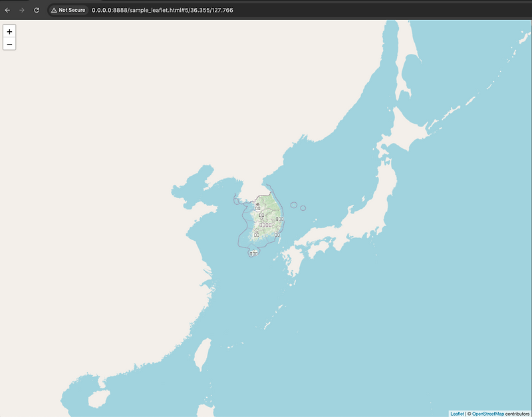Click the browser forward arrow

(21, 10)
